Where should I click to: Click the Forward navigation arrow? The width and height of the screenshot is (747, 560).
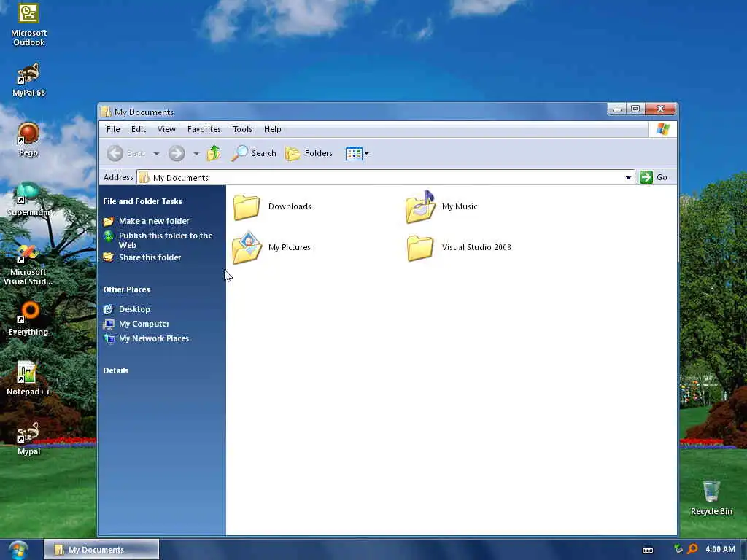(x=177, y=153)
